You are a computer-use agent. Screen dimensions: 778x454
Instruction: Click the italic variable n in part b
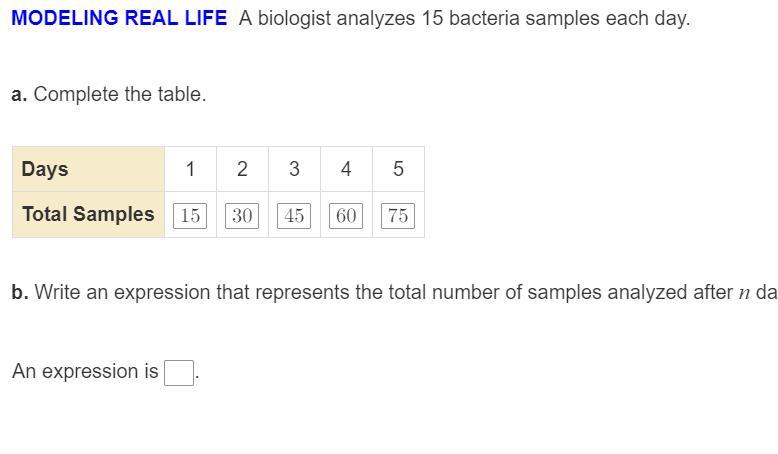(744, 294)
